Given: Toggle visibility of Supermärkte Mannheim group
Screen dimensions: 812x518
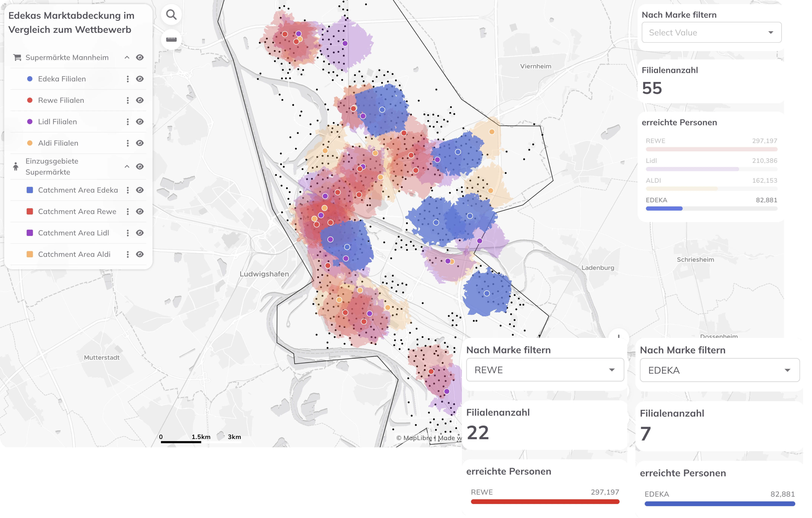Looking at the screenshot, I should (x=140, y=58).
